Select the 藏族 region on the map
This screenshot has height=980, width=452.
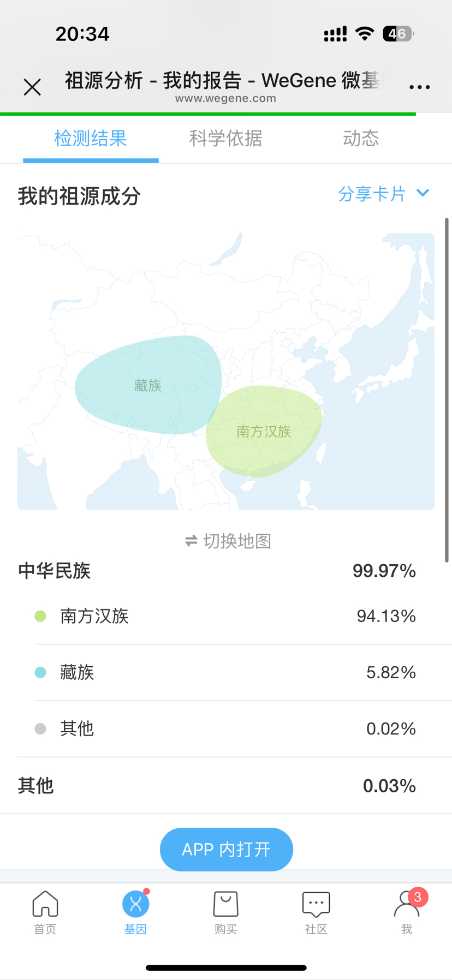click(147, 385)
